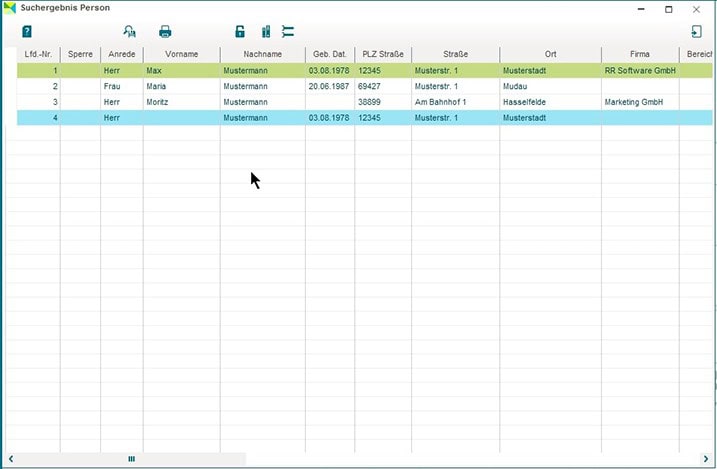Print the search results list
This screenshot has width=717, height=469.
165,32
